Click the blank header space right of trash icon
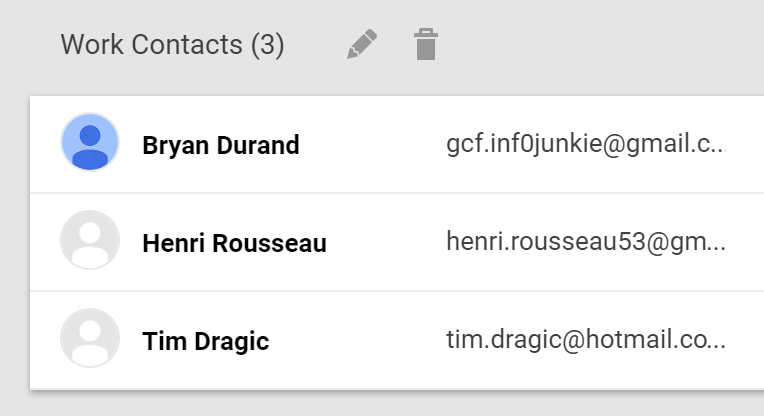Image resolution: width=764 pixels, height=416 pixels. [600, 45]
